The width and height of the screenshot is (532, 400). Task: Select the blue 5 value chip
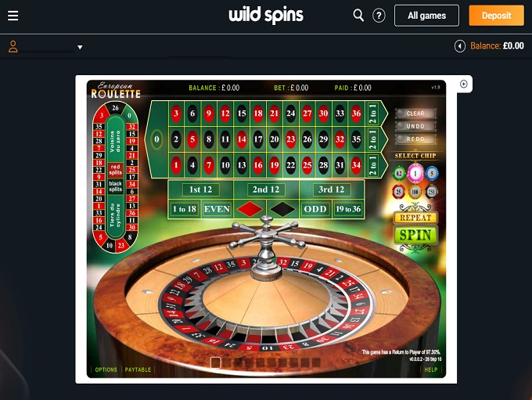coord(432,173)
